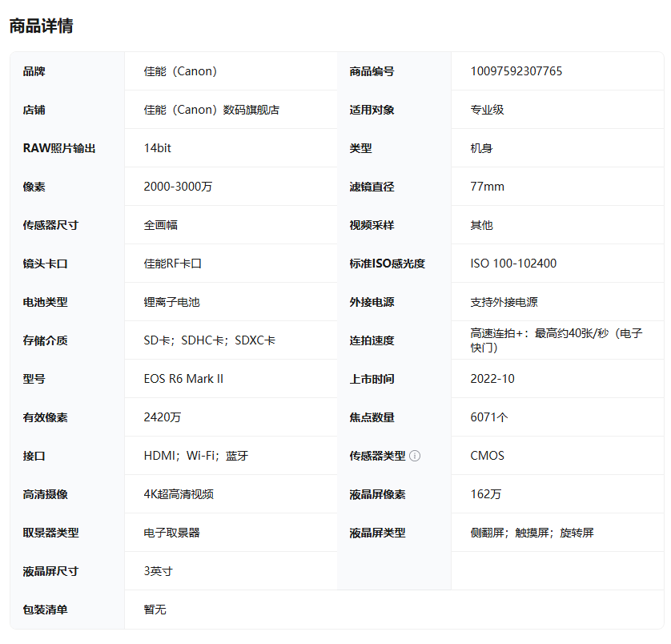Click the CMOS sensor type value

point(487,456)
